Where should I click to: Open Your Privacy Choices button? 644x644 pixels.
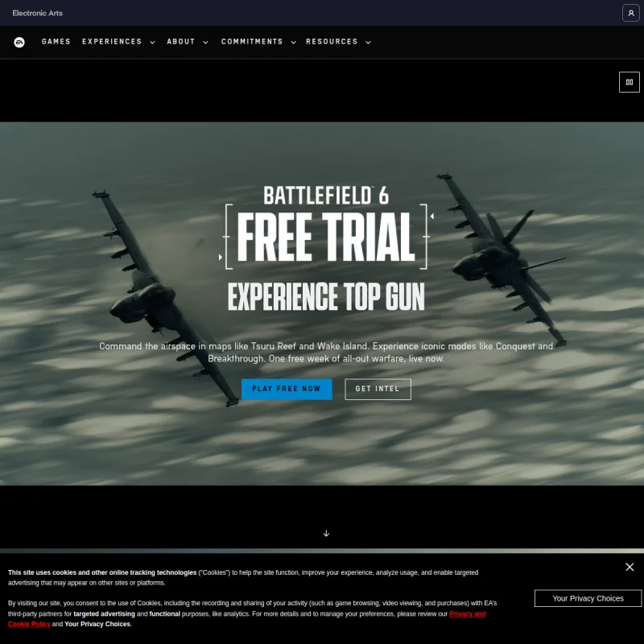(588, 598)
